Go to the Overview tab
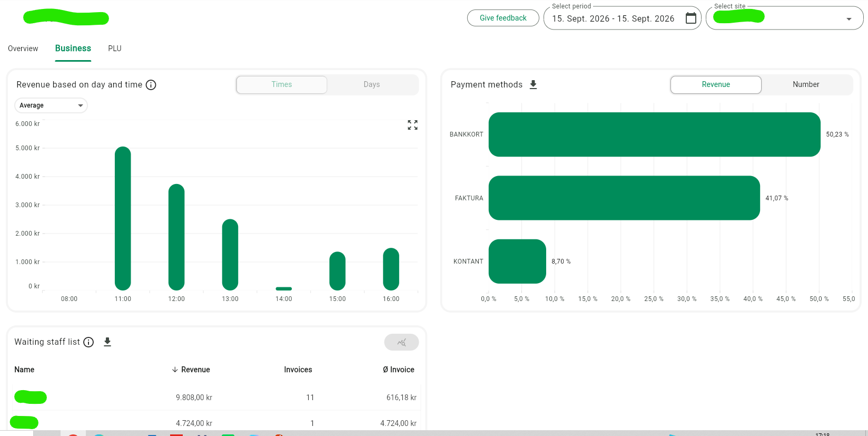868x436 pixels. [x=23, y=49]
